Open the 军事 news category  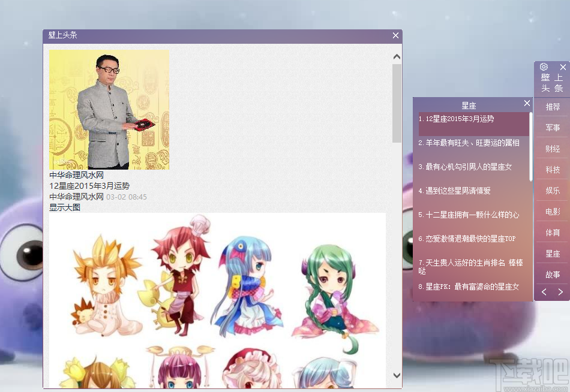(552, 127)
